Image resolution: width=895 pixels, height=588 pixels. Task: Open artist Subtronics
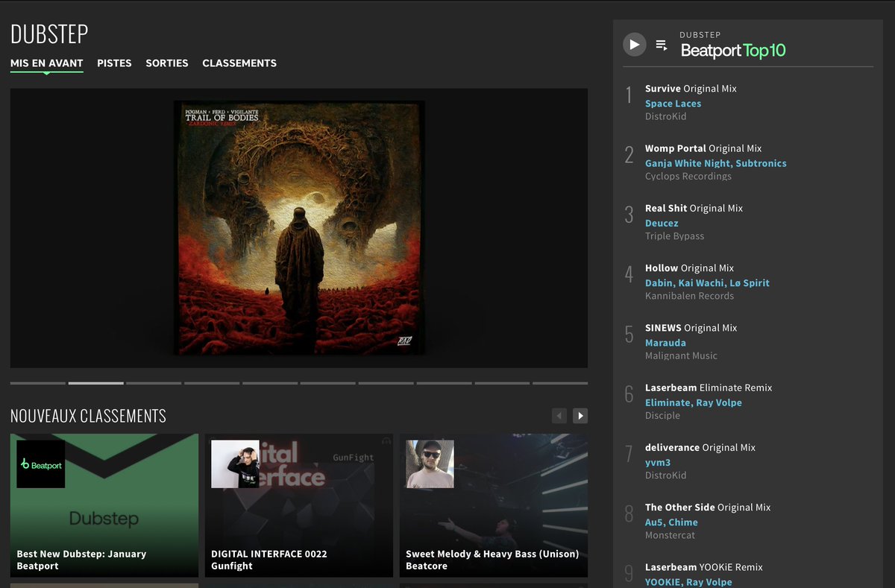point(761,163)
